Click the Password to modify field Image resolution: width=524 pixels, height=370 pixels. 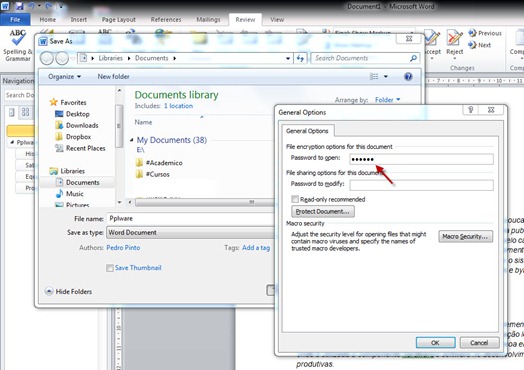coord(421,185)
